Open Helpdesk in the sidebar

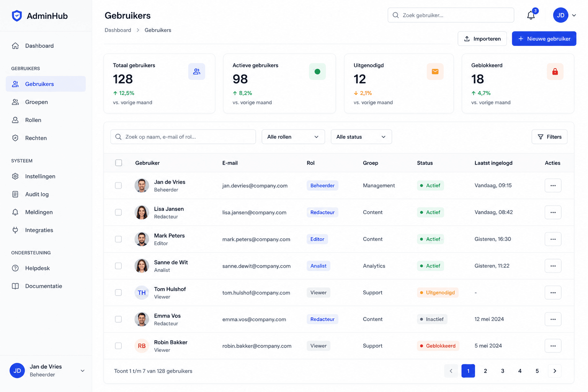[46, 268]
